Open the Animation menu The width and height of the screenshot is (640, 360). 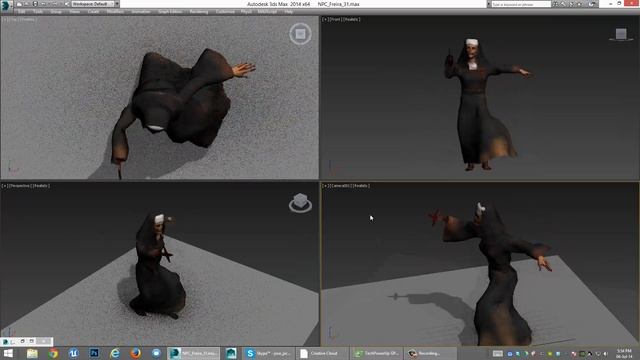click(x=141, y=12)
